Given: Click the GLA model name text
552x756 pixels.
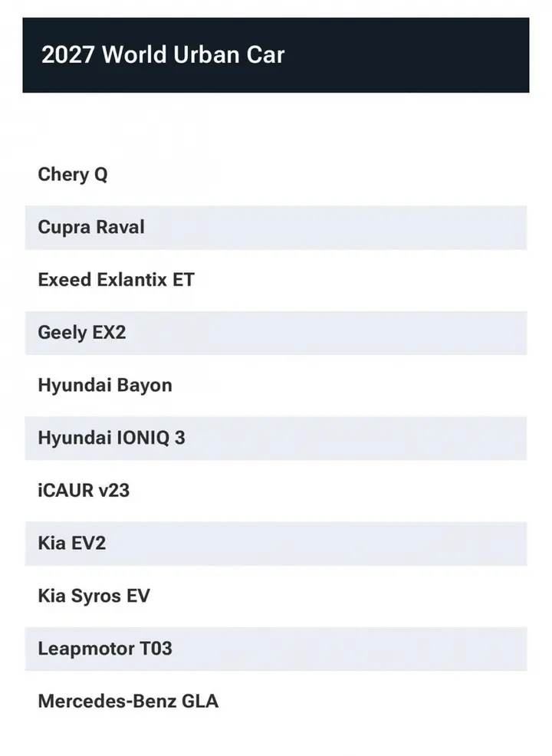Looking at the screenshot, I should click(x=199, y=701).
